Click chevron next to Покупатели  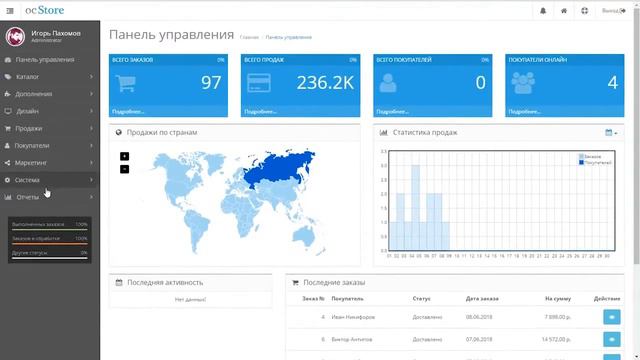91,145
